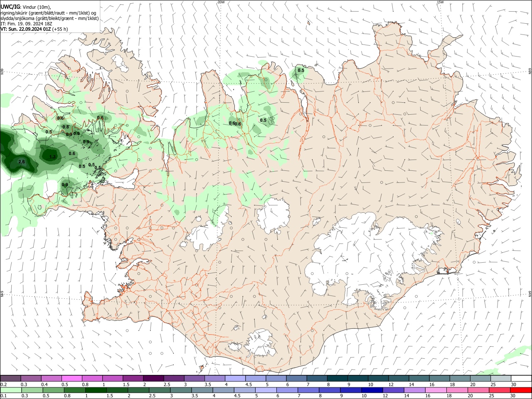Click the 20W longitude label at top
Image resolution: width=532 pixels, height=399 pixels.
(221, 2)
